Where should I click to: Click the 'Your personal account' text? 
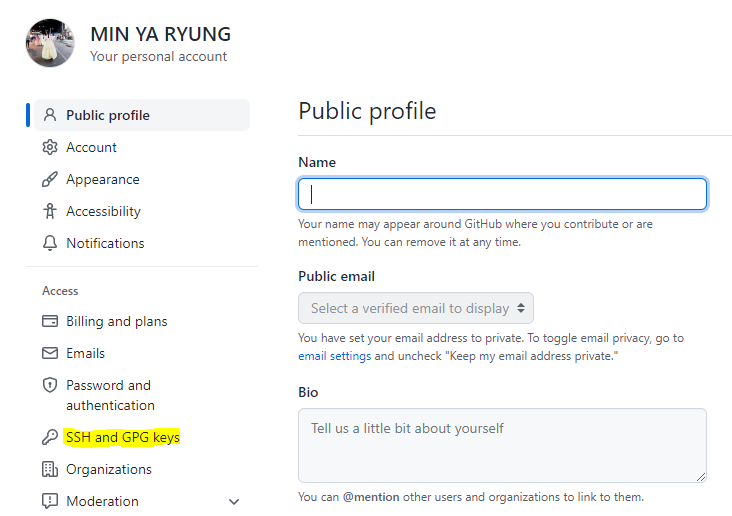click(159, 57)
